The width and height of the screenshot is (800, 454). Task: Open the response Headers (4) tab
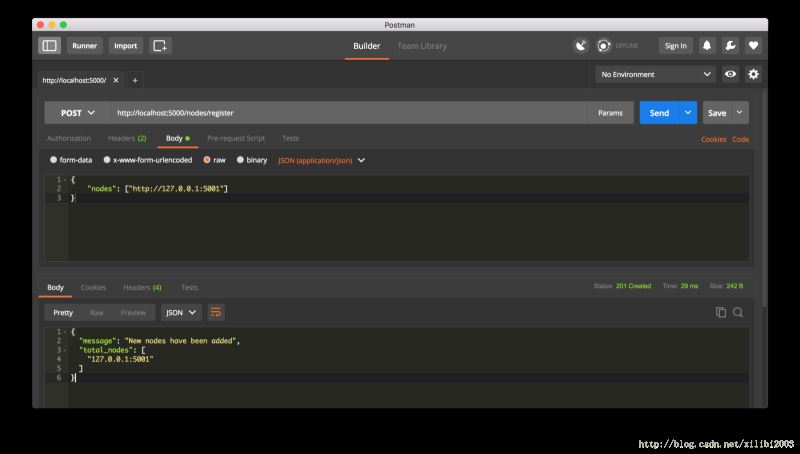click(x=142, y=287)
